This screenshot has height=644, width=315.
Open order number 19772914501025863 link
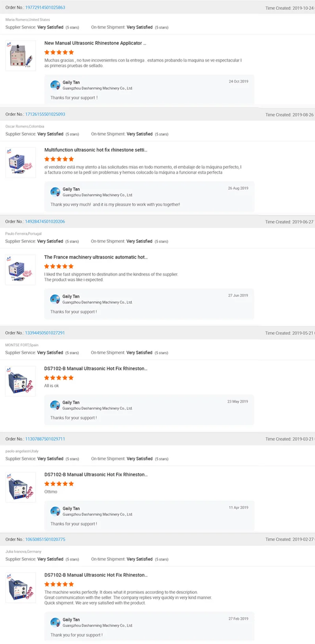pos(45,7)
